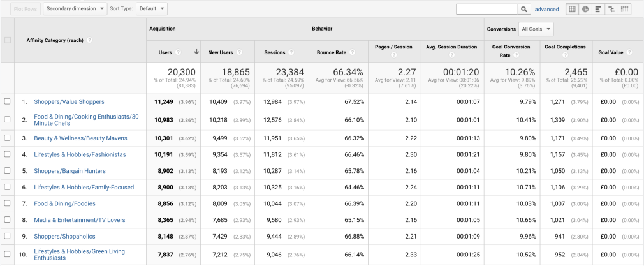This screenshot has height=266, width=644.
Task: Switch to the pie chart percentage view
Action: coord(585,9)
